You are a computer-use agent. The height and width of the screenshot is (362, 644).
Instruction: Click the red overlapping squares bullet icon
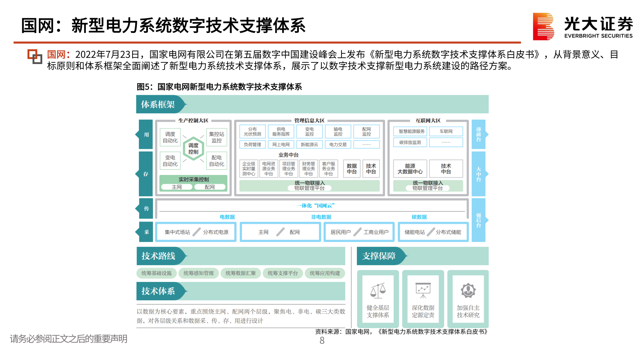click(35, 56)
